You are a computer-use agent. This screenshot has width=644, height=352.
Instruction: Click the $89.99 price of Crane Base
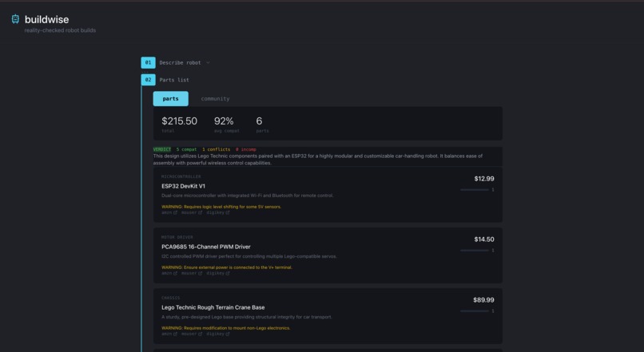click(484, 300)
